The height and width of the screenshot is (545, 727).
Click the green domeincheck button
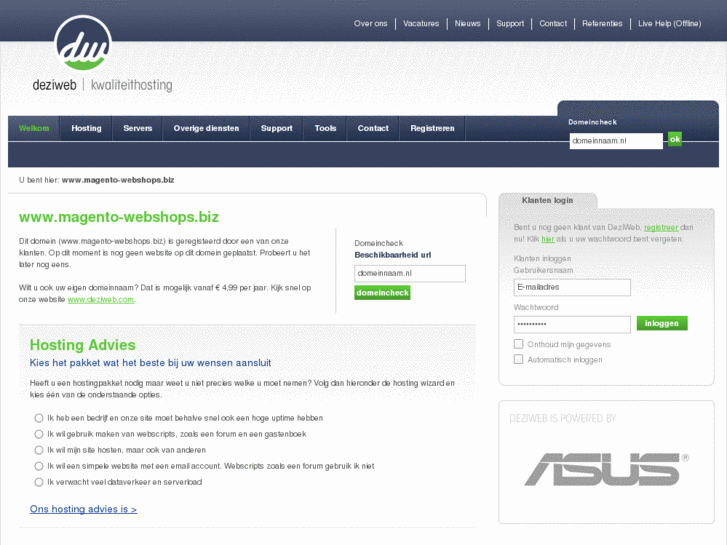click(382, 293)
